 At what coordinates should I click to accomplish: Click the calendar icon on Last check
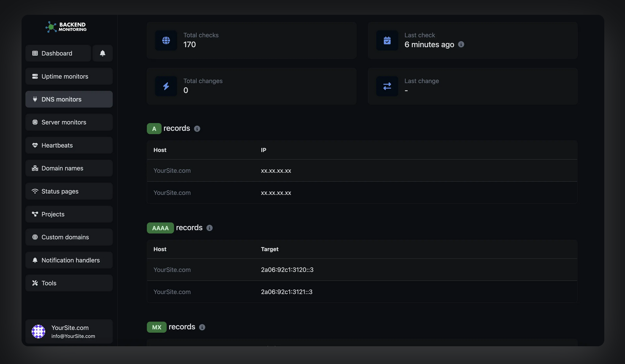tap(387, 41)
